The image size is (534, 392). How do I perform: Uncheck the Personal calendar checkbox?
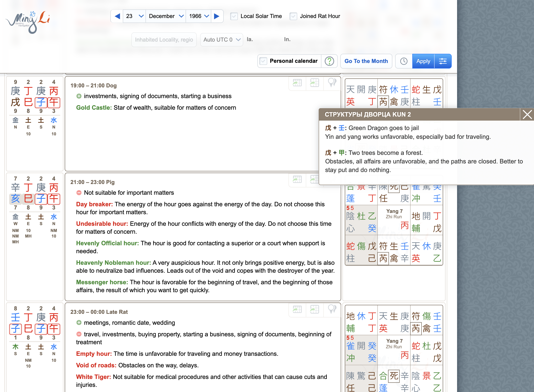point(263,61)
